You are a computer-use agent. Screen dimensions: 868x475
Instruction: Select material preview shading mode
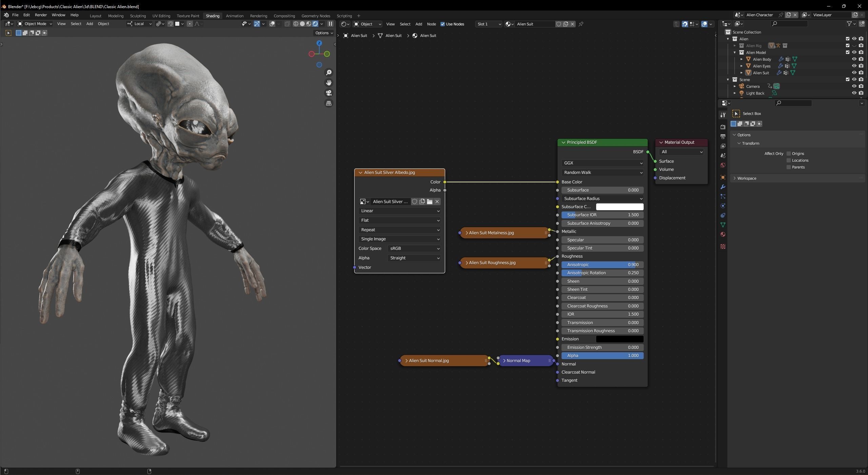[309, 24]
